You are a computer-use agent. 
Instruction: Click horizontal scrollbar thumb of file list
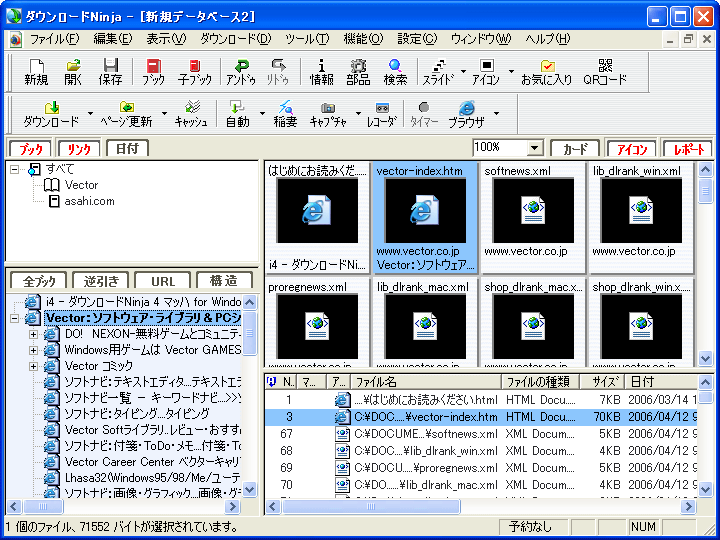371,506
